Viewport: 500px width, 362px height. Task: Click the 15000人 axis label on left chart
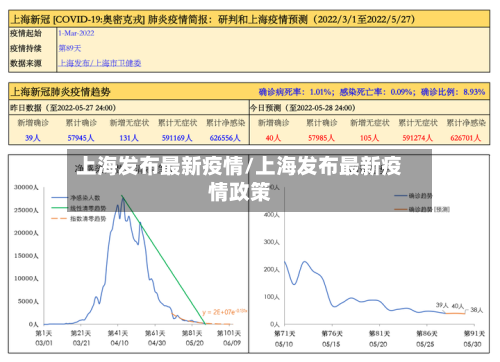click(x=26, y=256)
